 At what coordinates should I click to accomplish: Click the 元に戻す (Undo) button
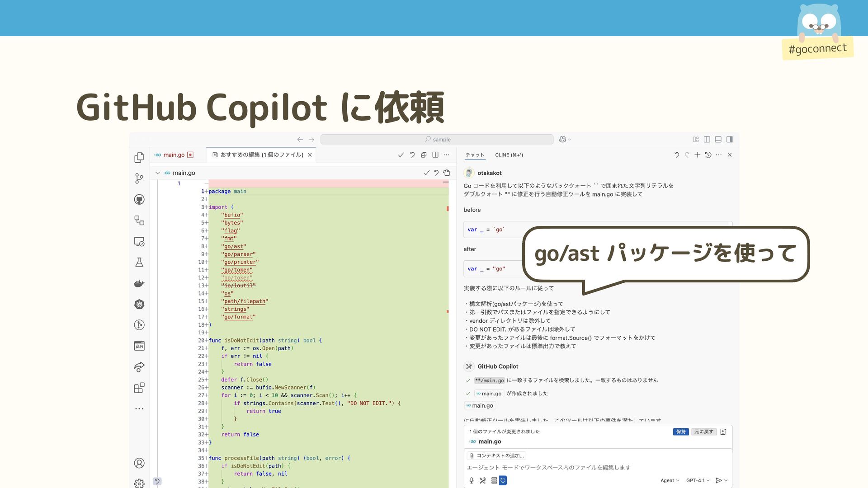click(703, 432)
